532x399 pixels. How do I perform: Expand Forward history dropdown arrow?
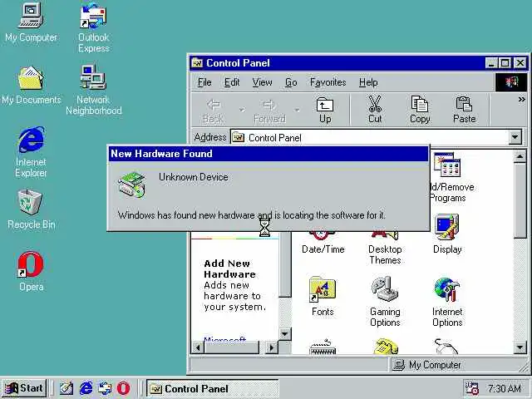(x=298, y=110)
